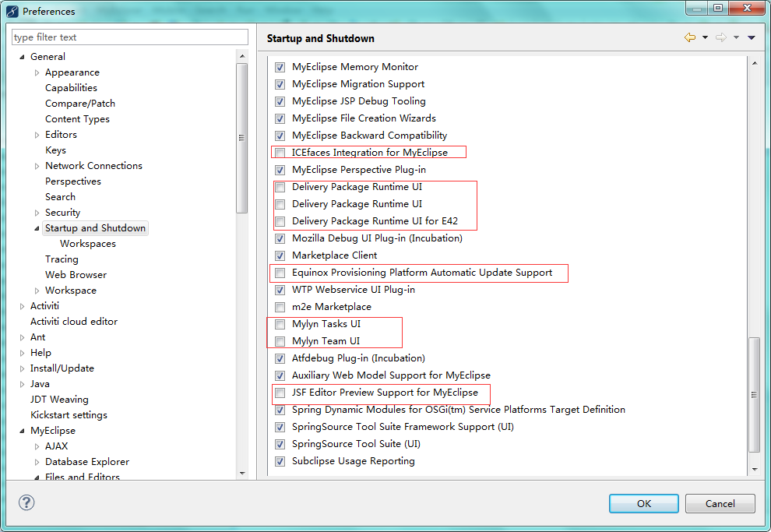This screenshot has width=771, height=532.
Task: Expand the Network Connections node
Action: tap(37, 166)
